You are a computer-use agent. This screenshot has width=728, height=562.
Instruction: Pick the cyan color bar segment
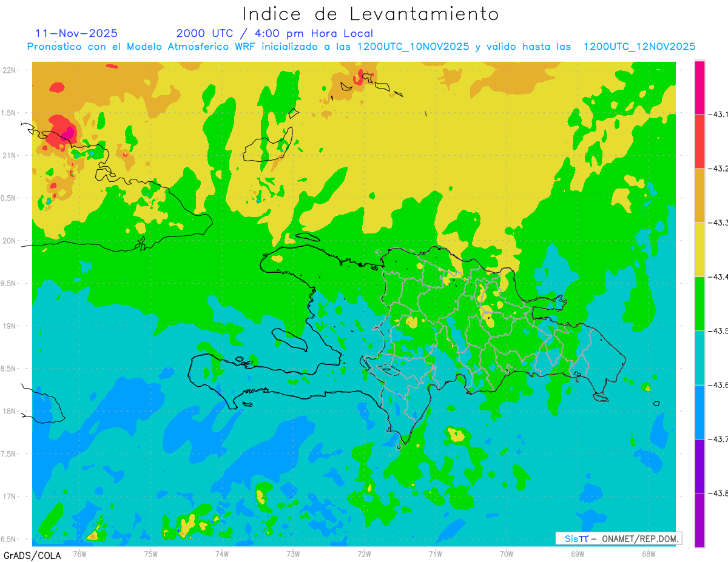pos(699,358)
